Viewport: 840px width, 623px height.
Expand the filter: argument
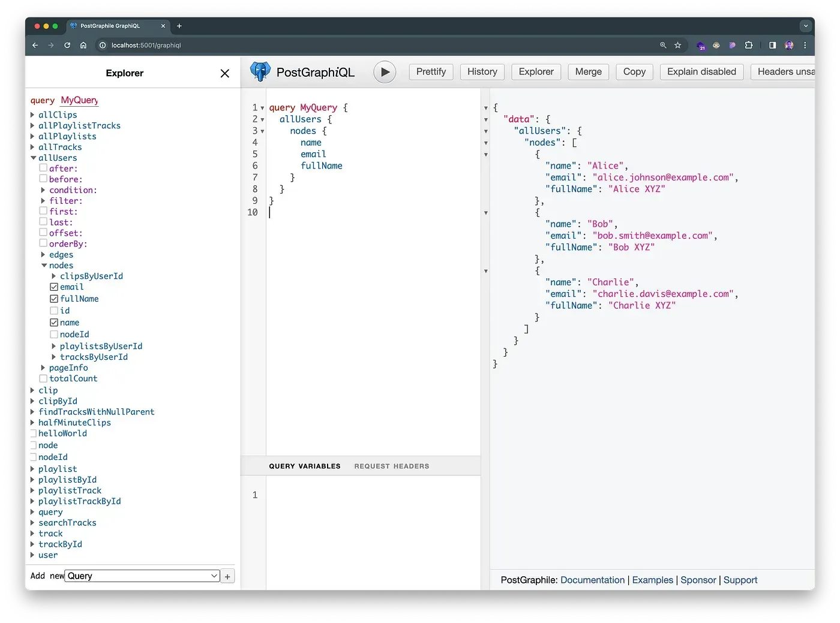(43, 201)
